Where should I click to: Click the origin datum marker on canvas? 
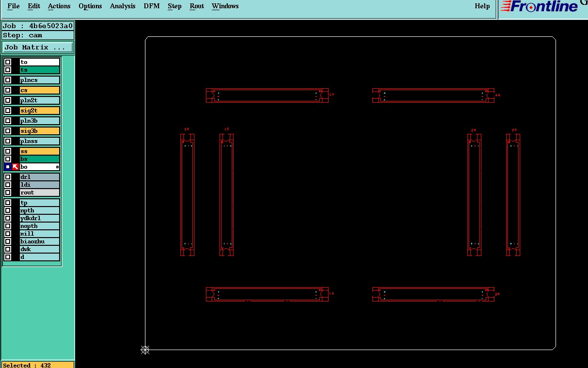tap(145, 350)
